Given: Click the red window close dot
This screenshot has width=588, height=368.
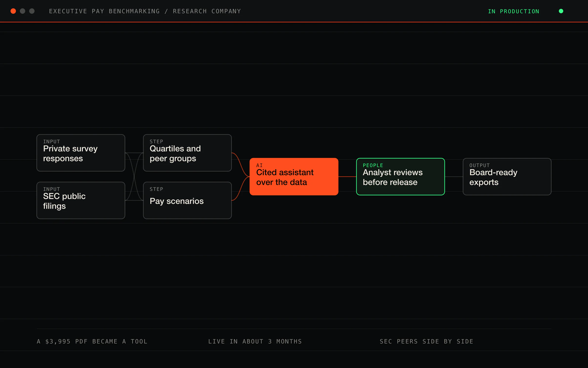Looking at the screenshot, I should [13, 11].
